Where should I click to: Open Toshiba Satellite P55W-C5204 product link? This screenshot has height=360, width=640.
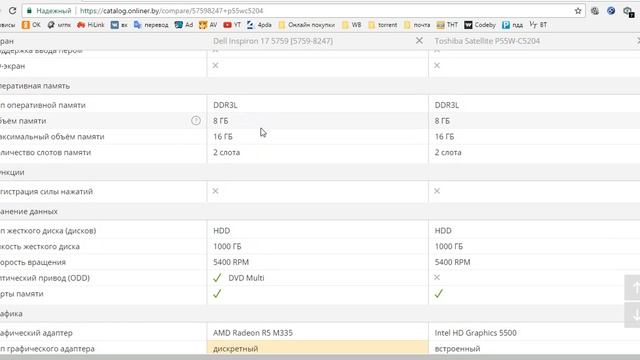point(487,41)
